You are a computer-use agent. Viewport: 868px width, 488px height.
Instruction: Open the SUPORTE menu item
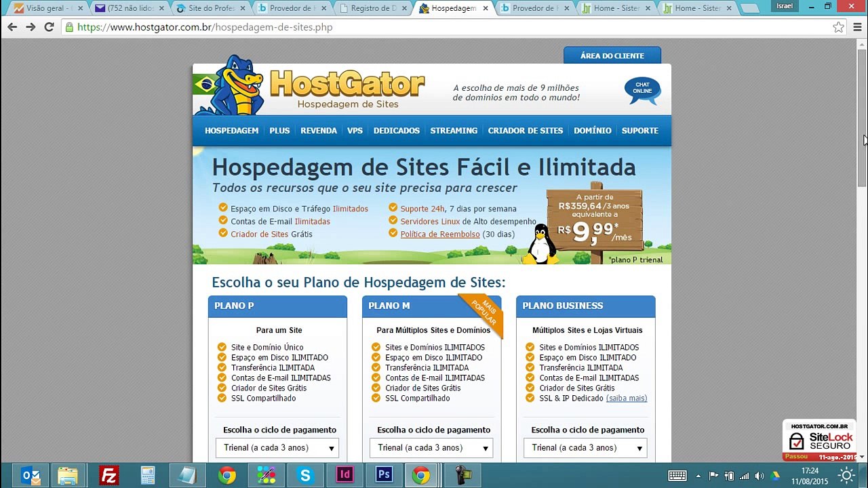640,131
